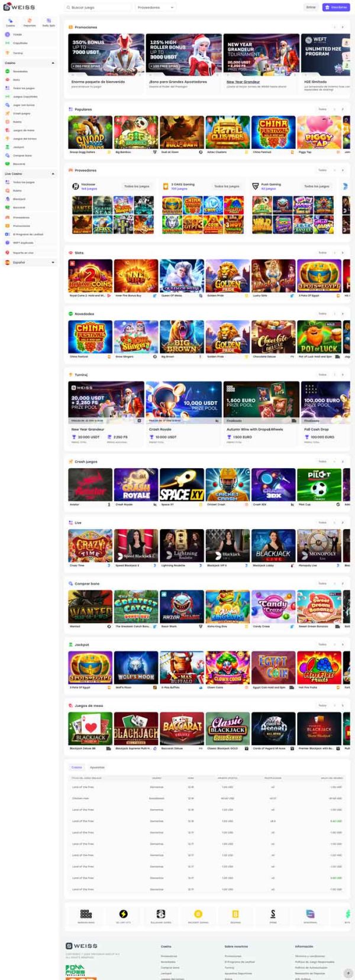The width and height of the screenshot is (355, 980).
Task: Go to next promotion with the arrow
Action: (x=343, y=27)
